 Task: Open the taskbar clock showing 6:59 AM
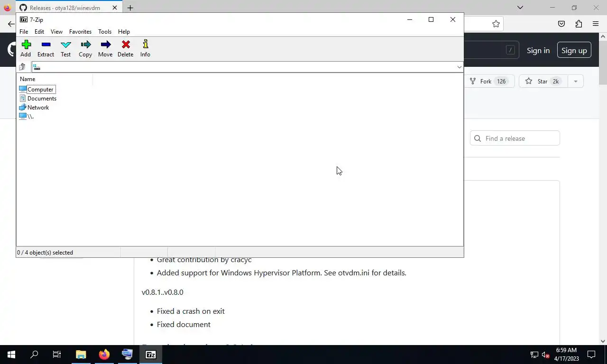pyautogui.click(x=566, y=355)
